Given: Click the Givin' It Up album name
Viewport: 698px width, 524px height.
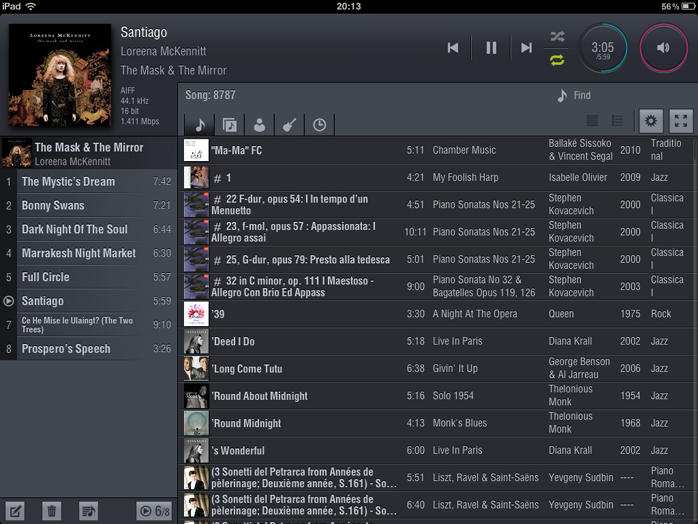Looking at the screenshot, I should (455, 369).
